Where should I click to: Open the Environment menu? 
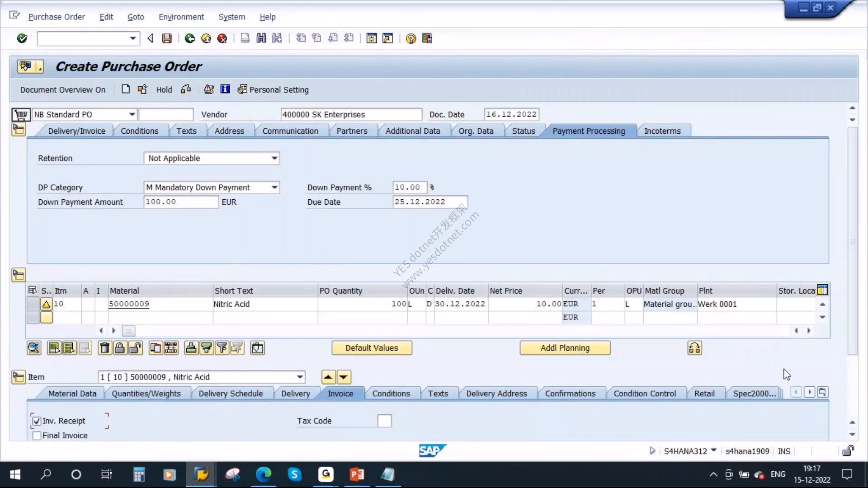tap(181, 17)
